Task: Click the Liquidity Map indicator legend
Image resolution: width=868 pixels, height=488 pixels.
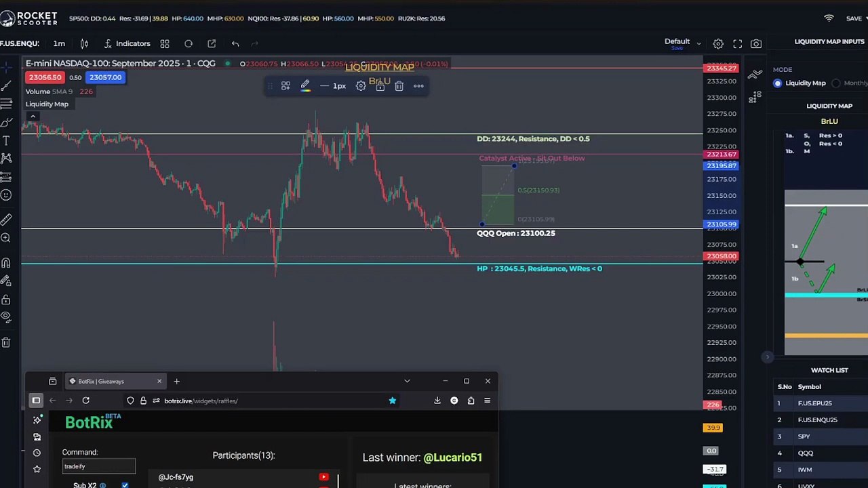Action: point(47,104)
